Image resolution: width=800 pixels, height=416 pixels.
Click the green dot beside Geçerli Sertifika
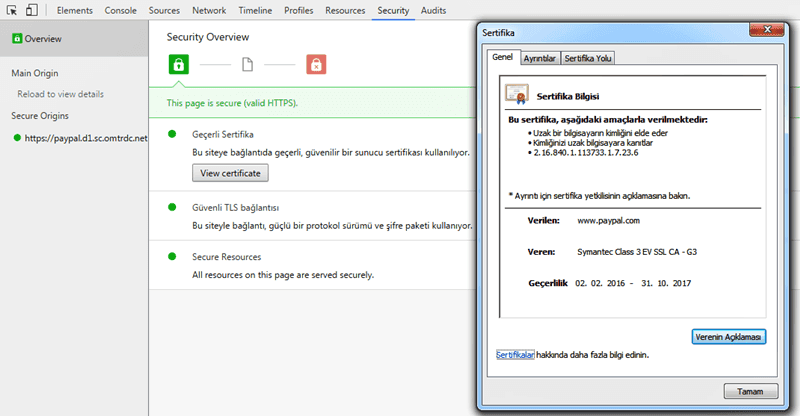[172, 134]
